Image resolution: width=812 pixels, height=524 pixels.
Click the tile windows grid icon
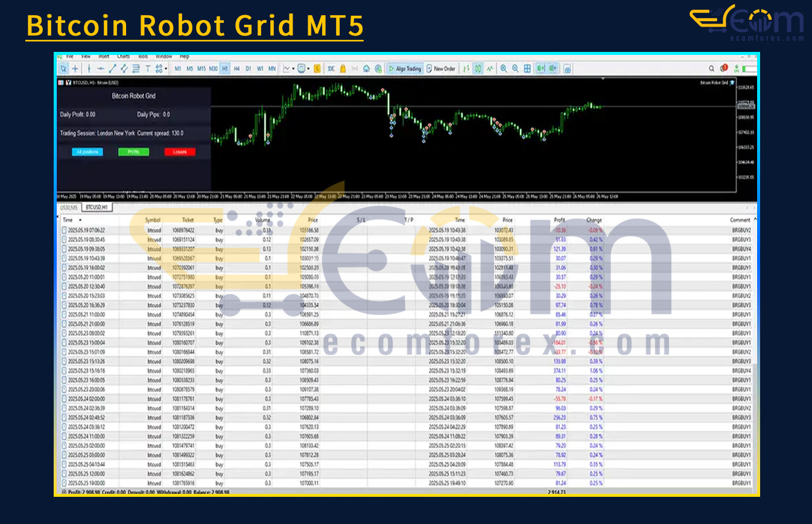pyautogui.click(x=527, y=69)
